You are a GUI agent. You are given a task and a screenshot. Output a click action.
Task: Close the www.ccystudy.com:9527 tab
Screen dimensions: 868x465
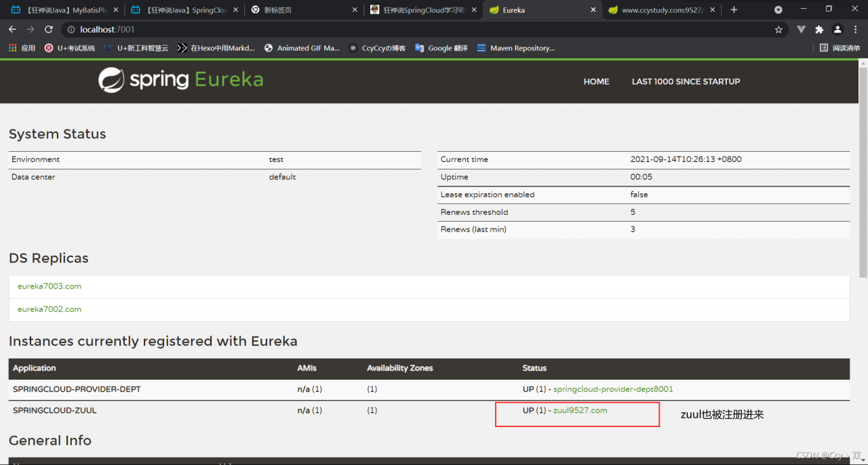(x=713, y=10)
